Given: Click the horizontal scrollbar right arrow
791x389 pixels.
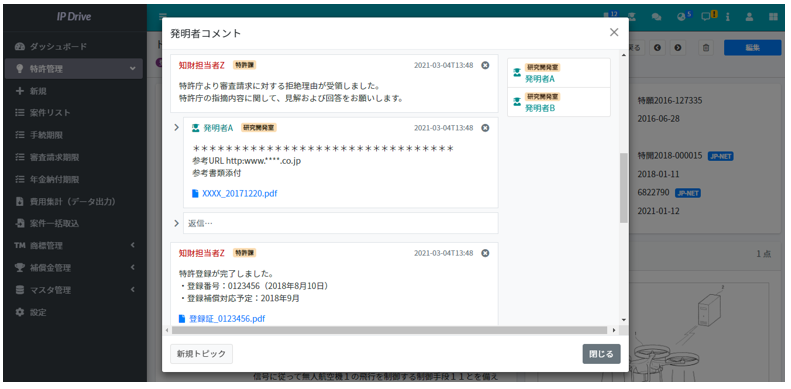Looking at the screenshot, I should 614,330.
